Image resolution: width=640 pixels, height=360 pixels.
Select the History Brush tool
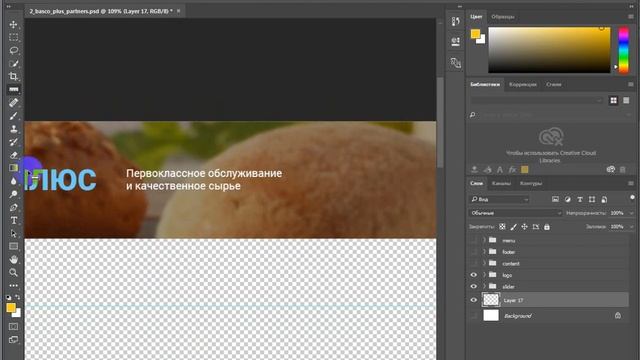click(13, 142)
